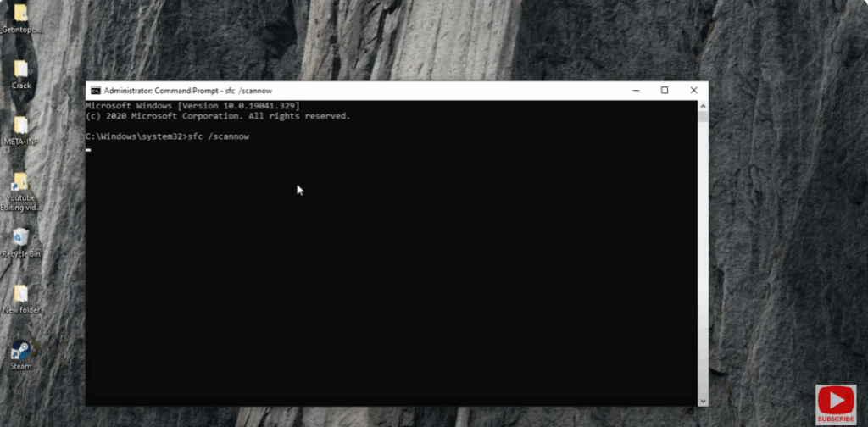Select the Recycle Bin icon
The width and height of the screenshot is (868, 427).
[x=21, y=238]
